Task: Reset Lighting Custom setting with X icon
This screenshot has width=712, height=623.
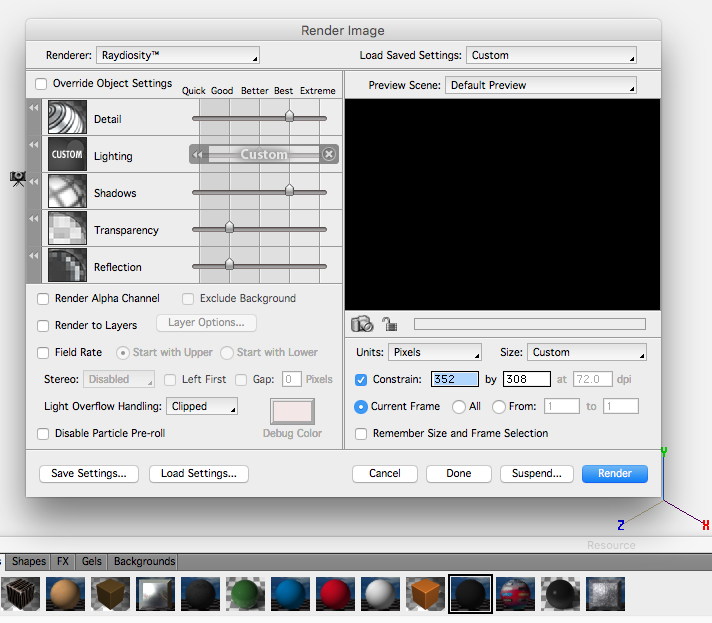Action: click(x=329, y=154)
